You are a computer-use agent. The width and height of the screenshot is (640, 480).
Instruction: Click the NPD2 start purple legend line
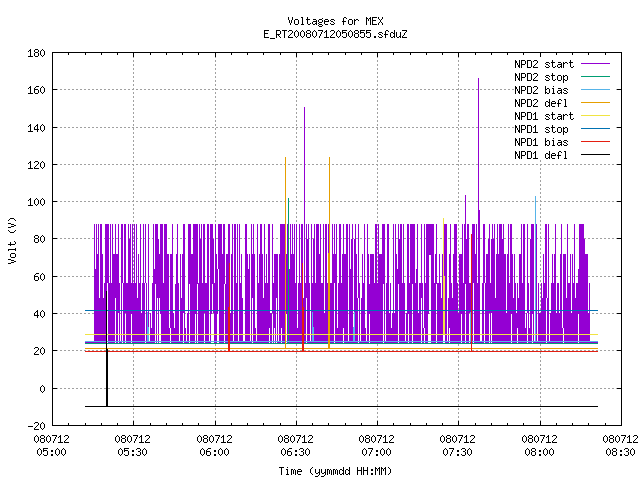pyautogui.click(x=595, y=64)
